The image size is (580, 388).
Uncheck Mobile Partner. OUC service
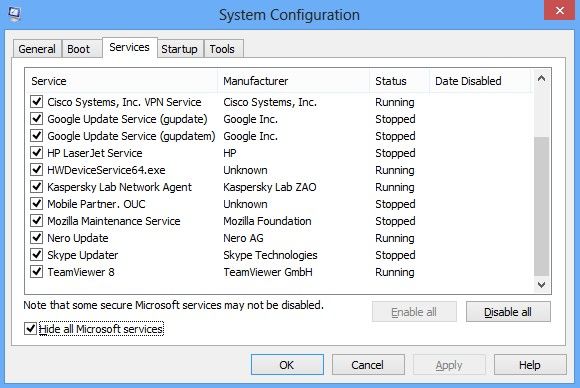[x=36, y=203]
